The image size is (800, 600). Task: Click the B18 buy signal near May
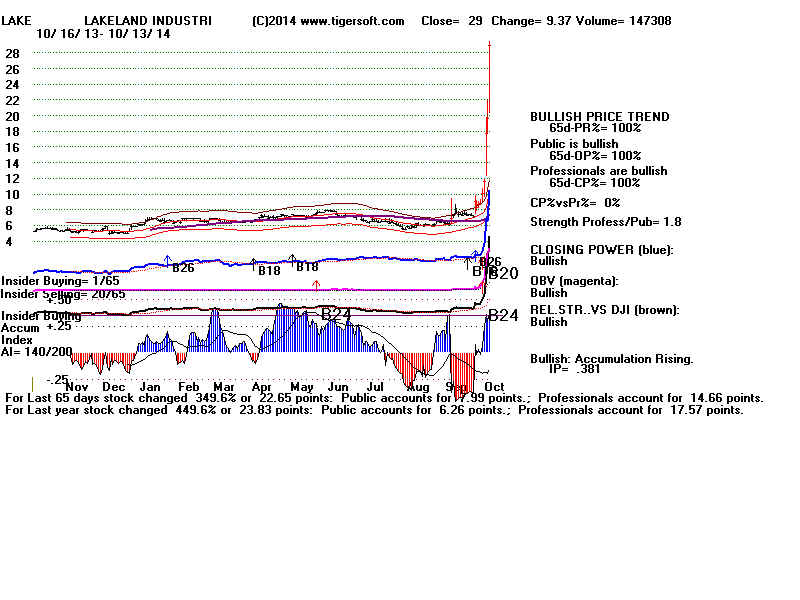pos(307,267)
